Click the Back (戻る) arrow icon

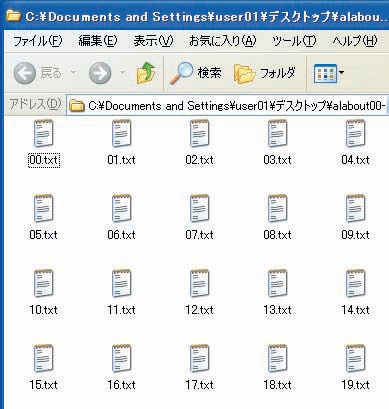(x=25, y=73)
